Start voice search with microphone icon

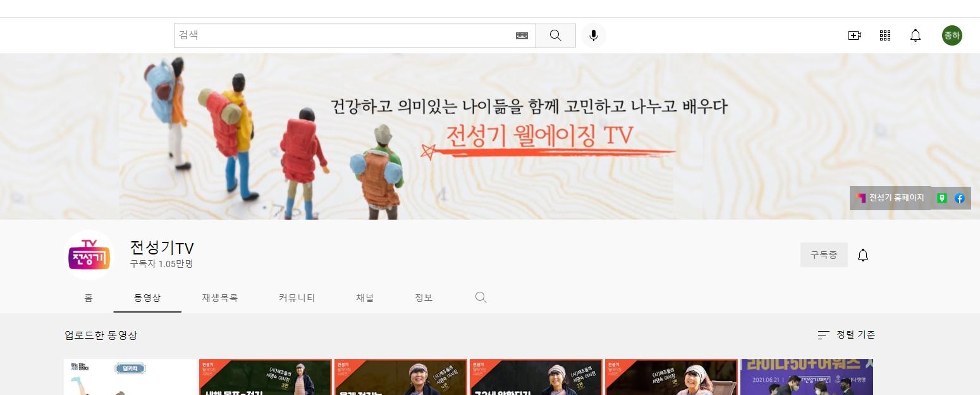(594, 35)
